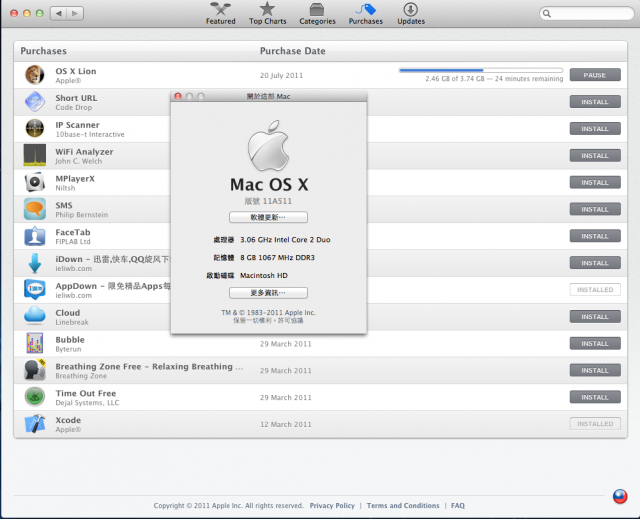Install FaceTab
This screenshot has width=640, height=519.
595,236
